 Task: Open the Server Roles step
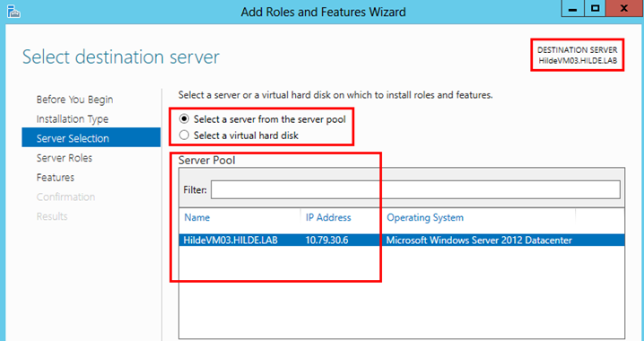click(64, 158)
